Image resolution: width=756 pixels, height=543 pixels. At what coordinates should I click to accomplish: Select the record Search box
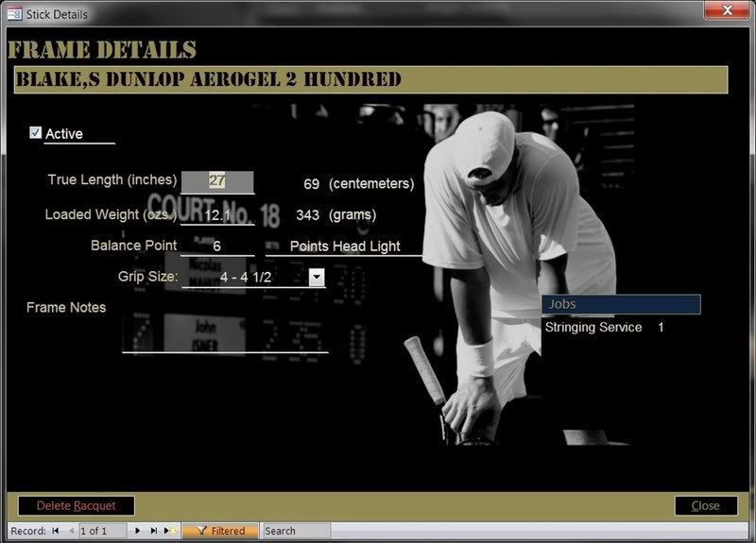click(297, 531)
